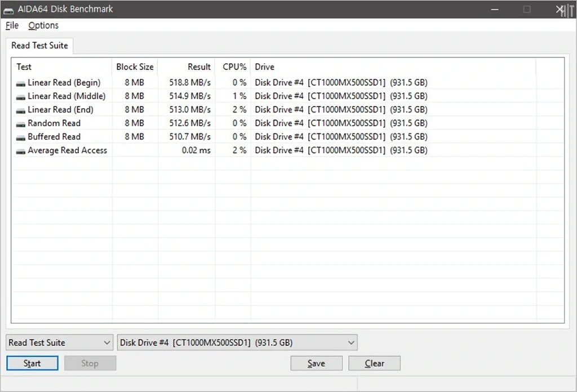Open the Read Test Suite test dropdown
This screenshot has height=392, width=577.
(59, 342)
